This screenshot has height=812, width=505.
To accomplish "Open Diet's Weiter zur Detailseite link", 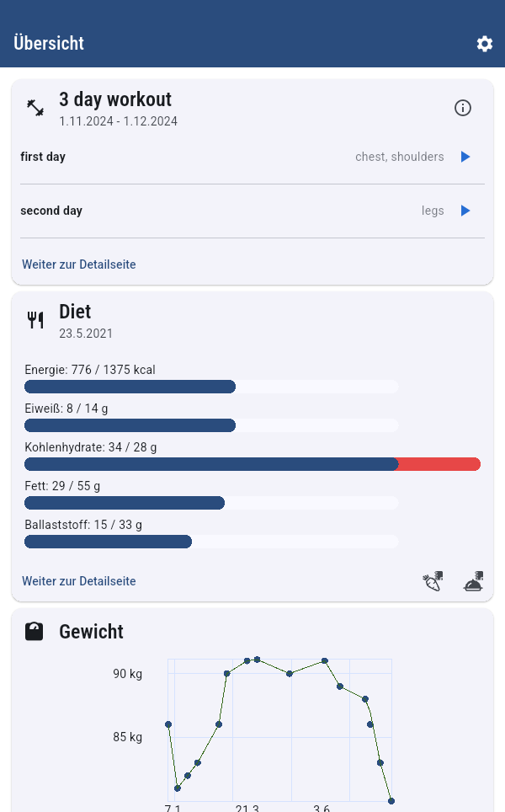I will point(79,581).
